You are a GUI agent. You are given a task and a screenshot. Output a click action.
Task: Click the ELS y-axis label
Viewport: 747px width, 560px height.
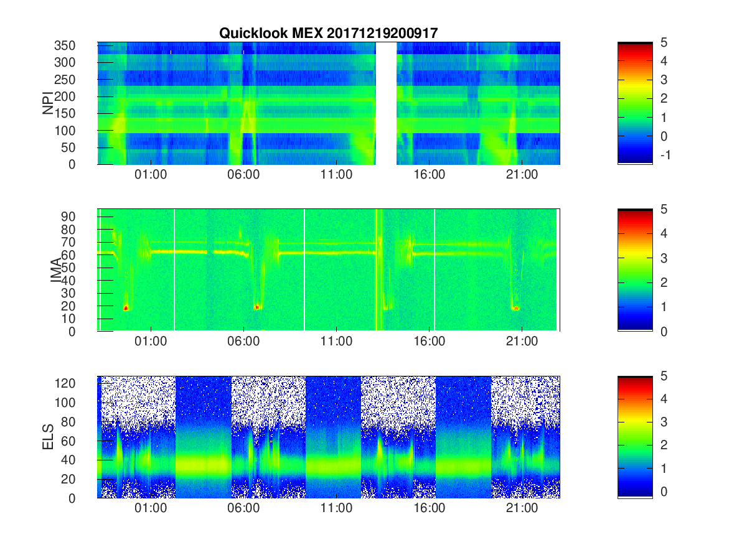click(48, 437)
